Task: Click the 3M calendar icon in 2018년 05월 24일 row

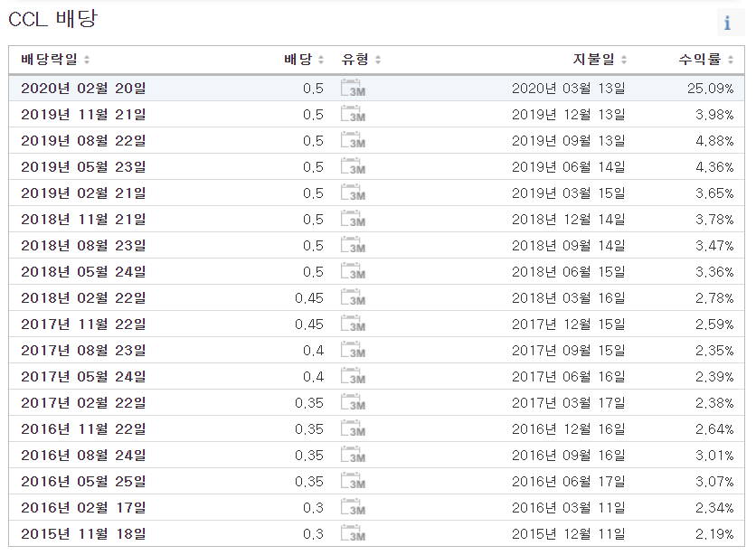Action: click(353, 272)
